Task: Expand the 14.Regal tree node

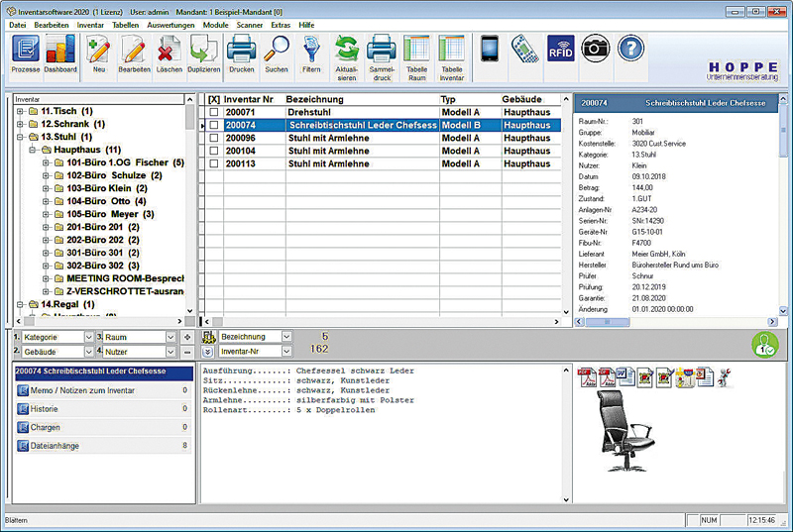Action: (x=20, y=304)
